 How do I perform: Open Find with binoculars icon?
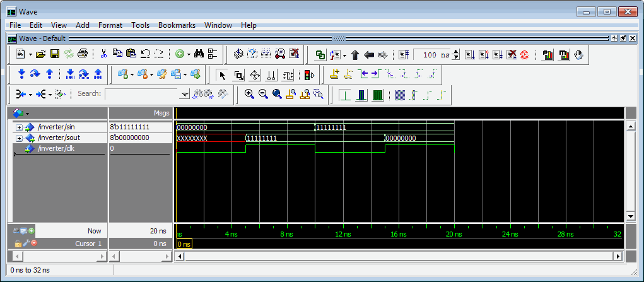(199, 54)
